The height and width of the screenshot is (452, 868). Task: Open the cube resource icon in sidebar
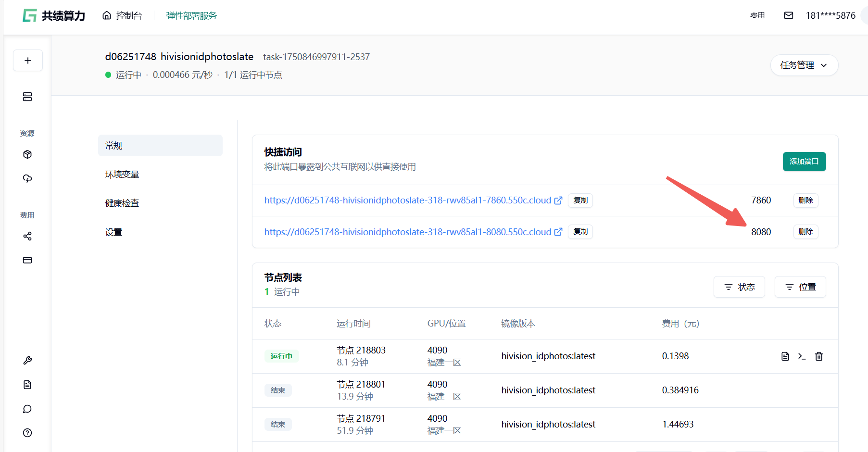27,154
